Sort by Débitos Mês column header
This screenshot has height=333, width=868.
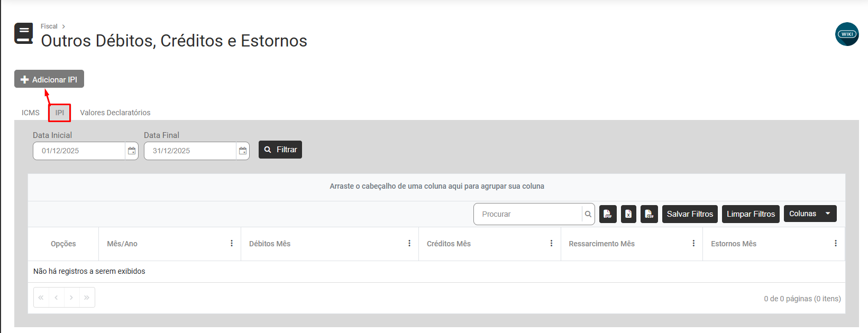[x=270, y=244]
